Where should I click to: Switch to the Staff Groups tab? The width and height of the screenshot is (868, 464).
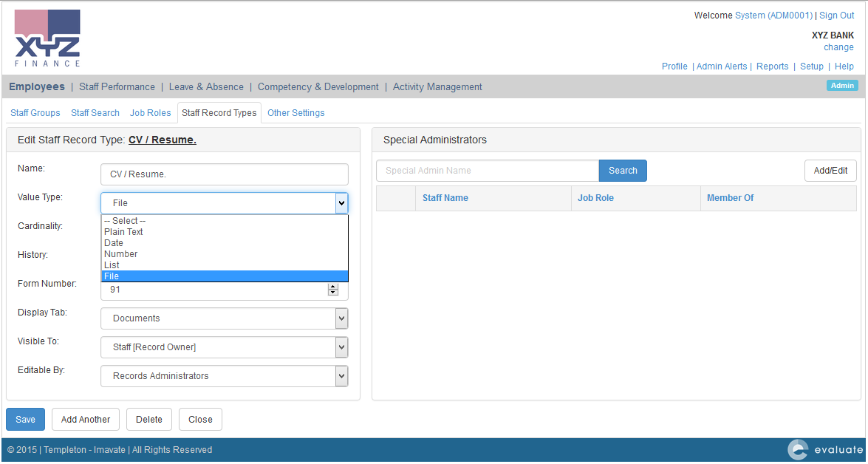(x=35, y=113)
